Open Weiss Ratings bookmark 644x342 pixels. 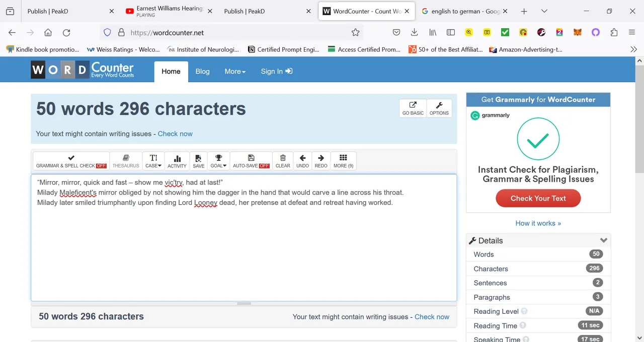tap(123, 49)
